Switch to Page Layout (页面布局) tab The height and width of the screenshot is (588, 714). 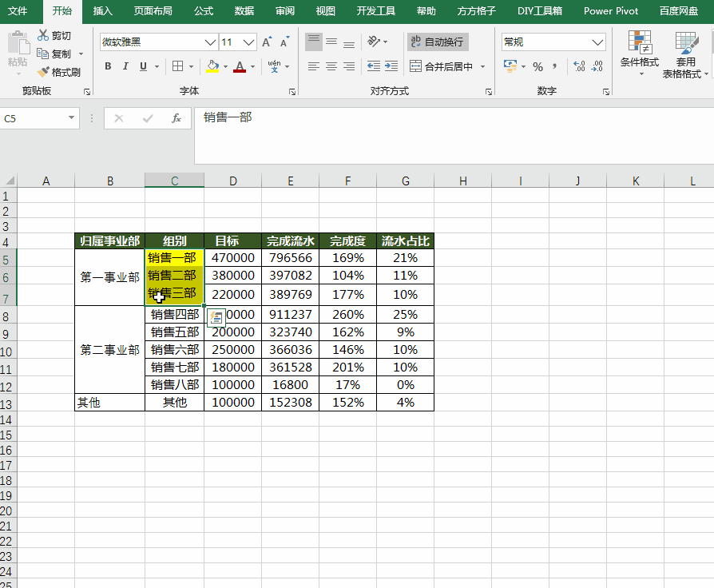(153, 11)
